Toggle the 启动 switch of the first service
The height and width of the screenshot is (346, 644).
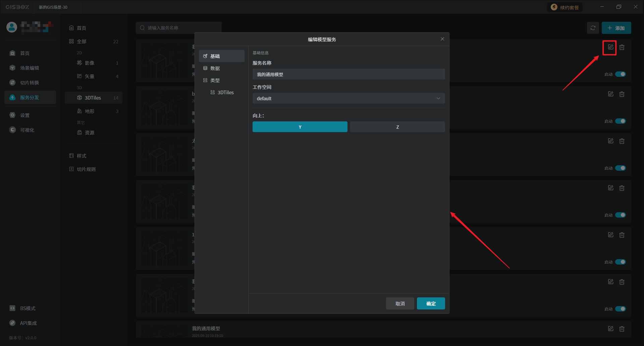[x=620, y=74]
